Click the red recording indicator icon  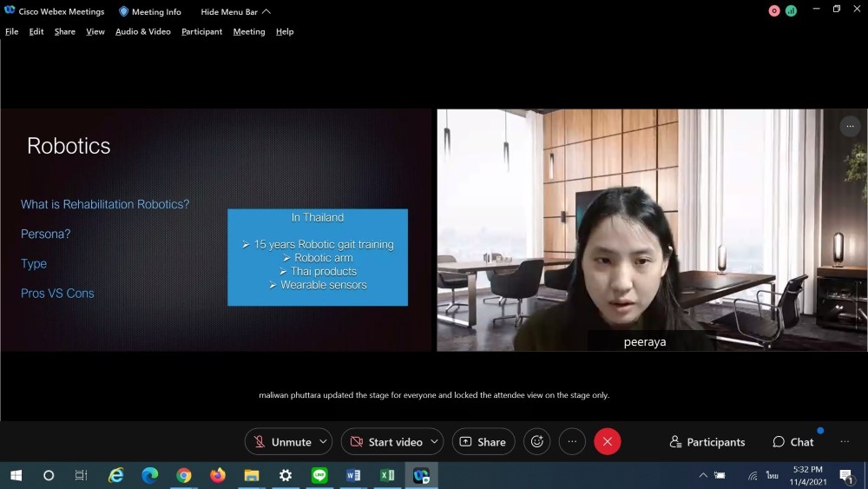pos(774,11)
